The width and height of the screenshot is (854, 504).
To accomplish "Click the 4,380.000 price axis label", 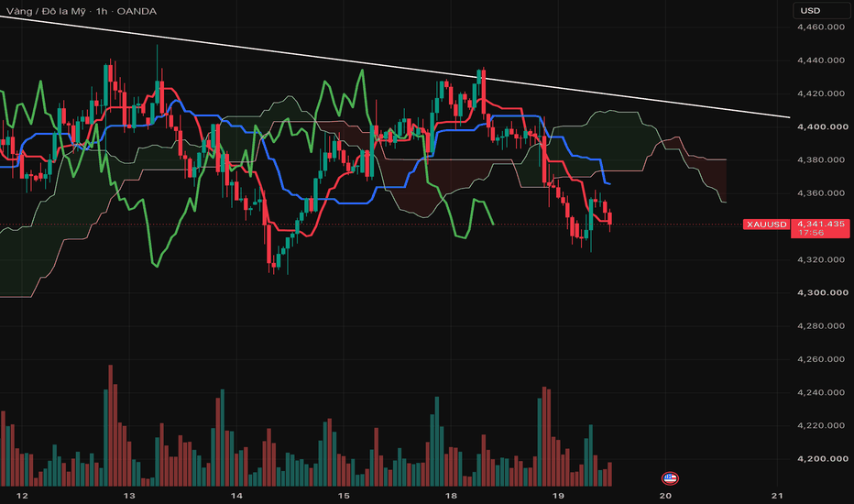I will pyautogui.click(x=820, y=159).
